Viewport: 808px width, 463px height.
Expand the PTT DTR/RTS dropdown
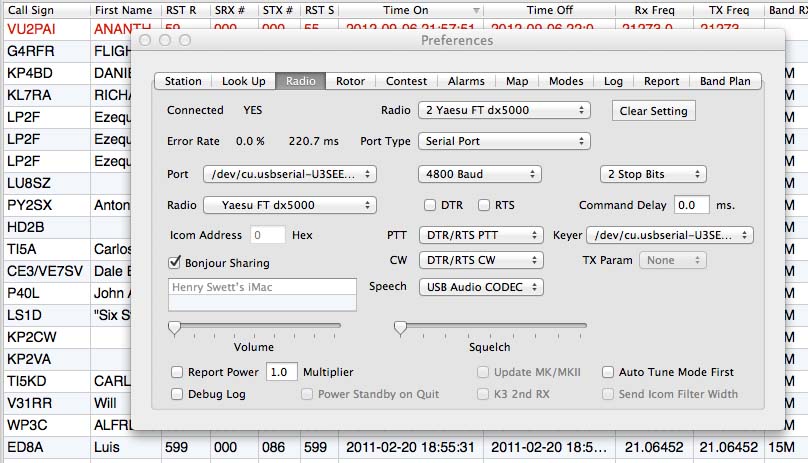click(479, 235)
